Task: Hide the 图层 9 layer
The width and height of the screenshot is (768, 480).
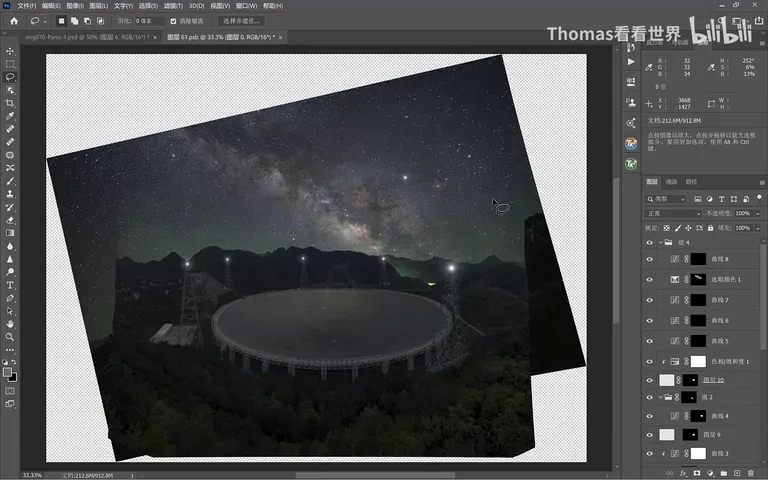Action: (x=649, y=435)
